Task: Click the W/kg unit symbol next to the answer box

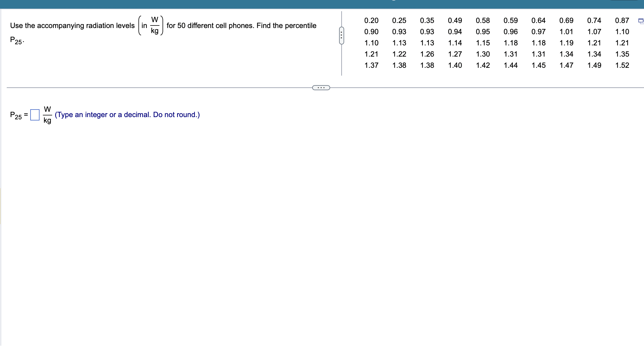Action: (47, 115)
